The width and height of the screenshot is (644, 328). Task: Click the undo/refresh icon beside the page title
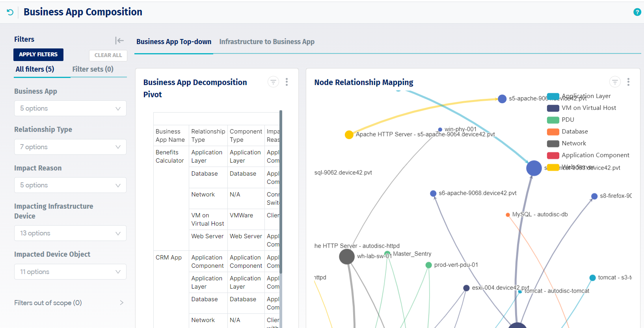[10, 12]
